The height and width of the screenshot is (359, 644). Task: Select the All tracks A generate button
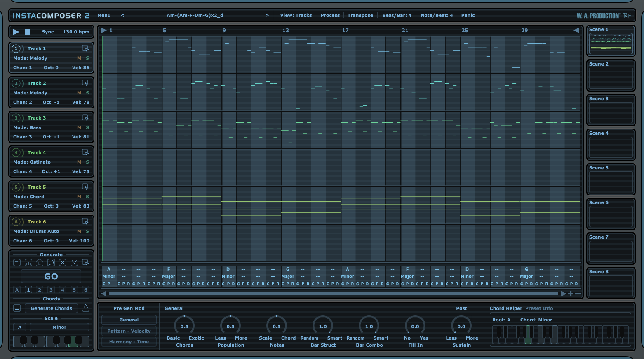coord(17,290)
